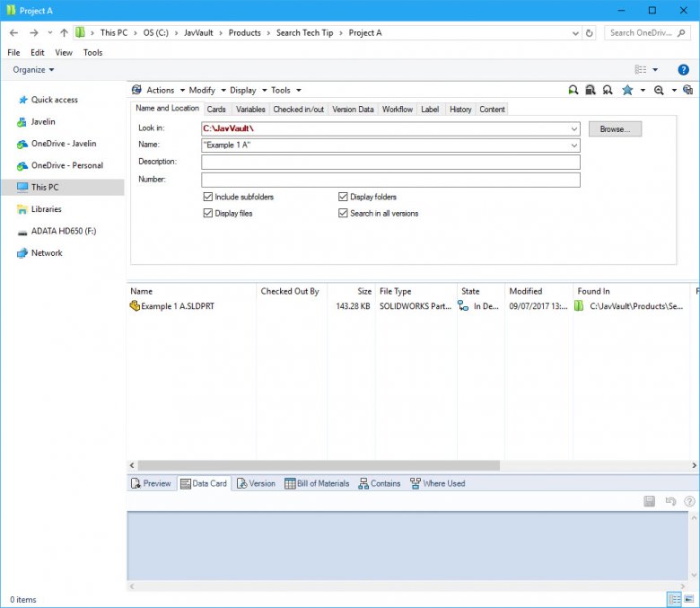This screenshot has height=608, width=700.
Task: Start the search with the green-arrow magnifier icon
Action: pos(573,90)
